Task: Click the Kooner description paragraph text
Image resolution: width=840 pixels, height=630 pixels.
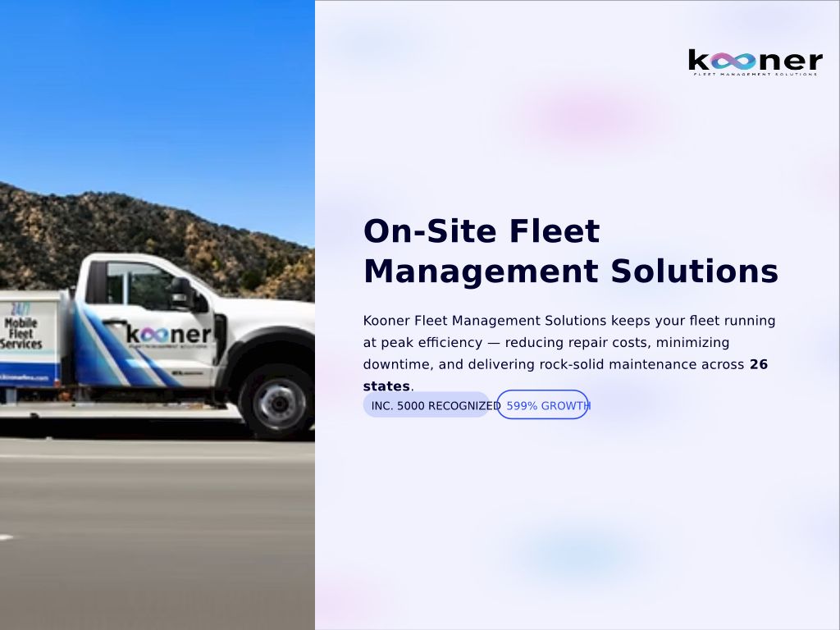Action: tap(566, 342)
